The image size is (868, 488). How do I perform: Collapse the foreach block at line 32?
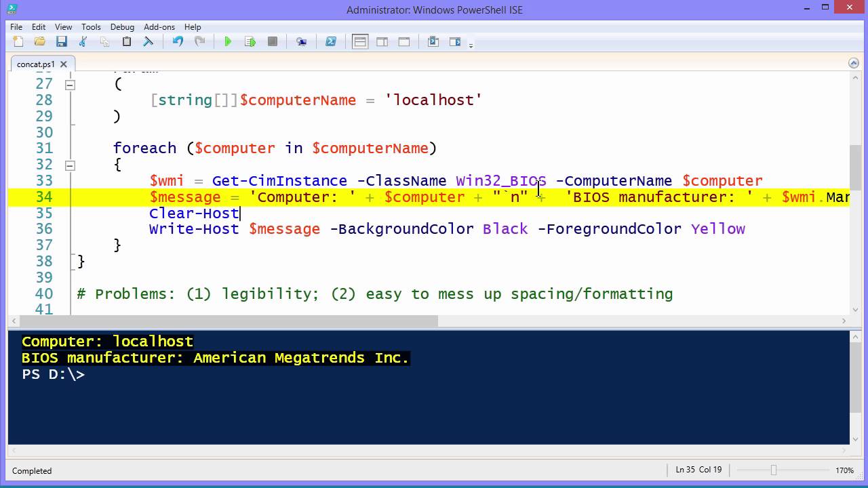tap(70, 165)
